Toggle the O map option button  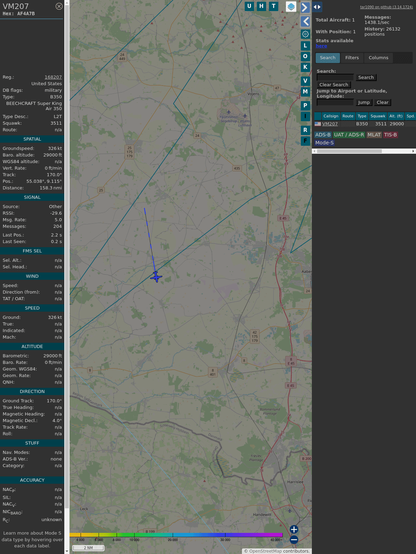click(x=305, y=56)
